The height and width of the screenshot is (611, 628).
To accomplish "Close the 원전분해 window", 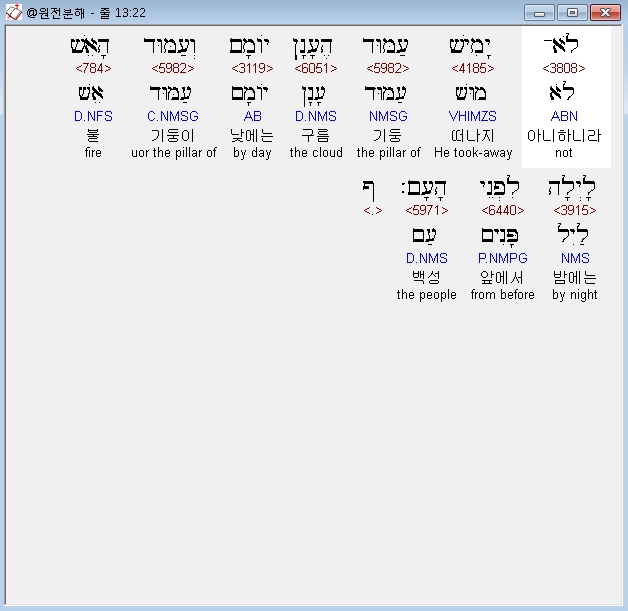I will 606,13.
